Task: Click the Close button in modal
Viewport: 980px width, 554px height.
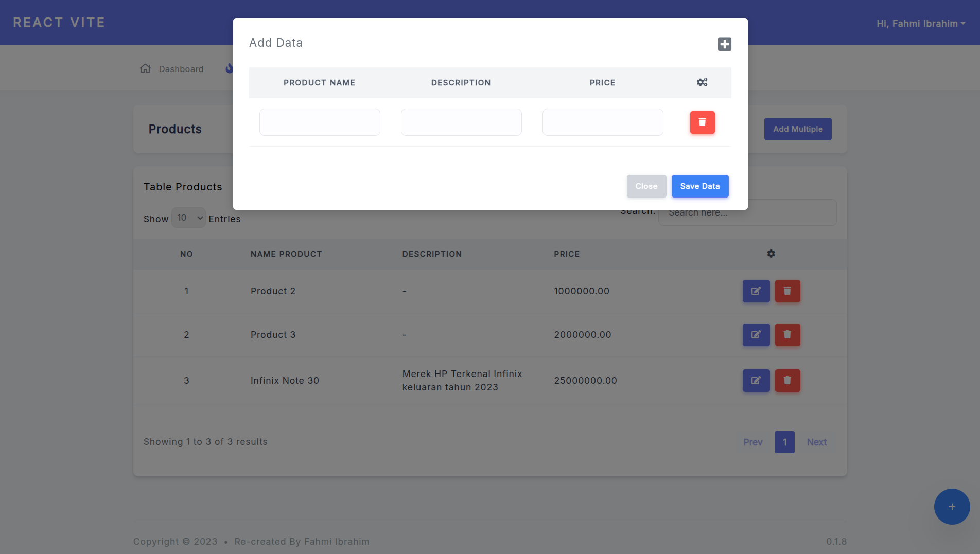Action: (x=646, y=186)
